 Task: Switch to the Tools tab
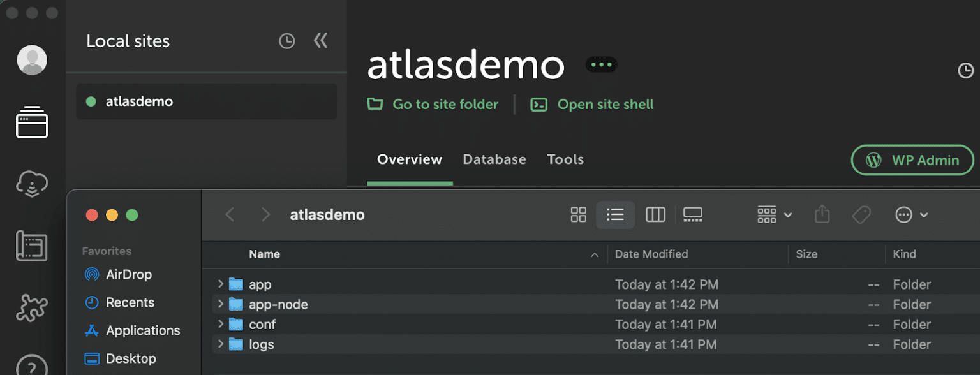tap(565, 159)
